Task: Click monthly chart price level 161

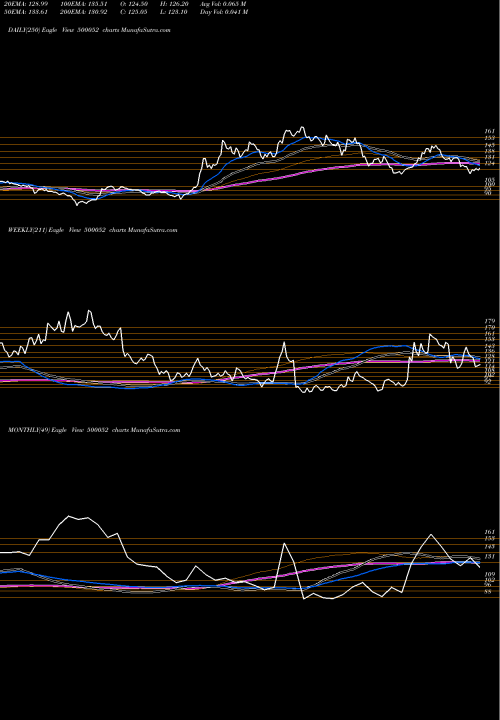Action: 489,532
